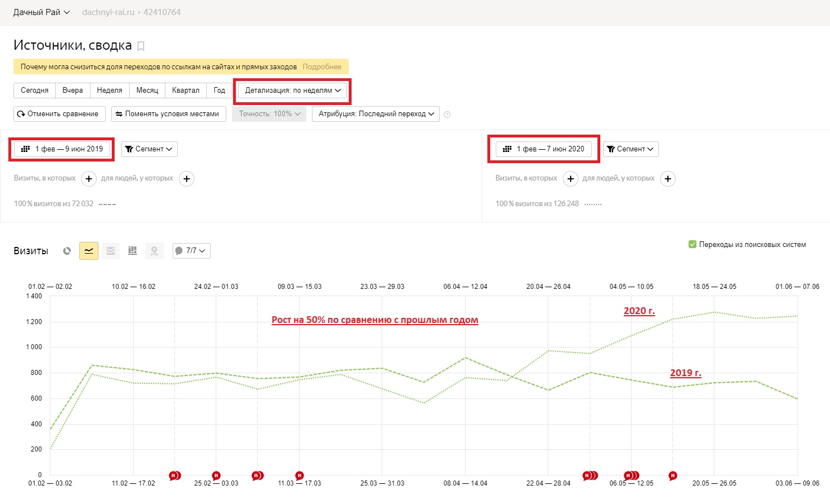The image size is (830, 504).
Task: Click the note marker near 11.03 — 17.03
Action: point(300,476)
